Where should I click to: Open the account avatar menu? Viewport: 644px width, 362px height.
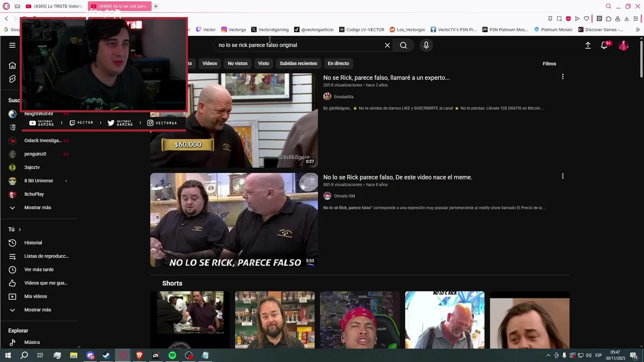[623, 45]
